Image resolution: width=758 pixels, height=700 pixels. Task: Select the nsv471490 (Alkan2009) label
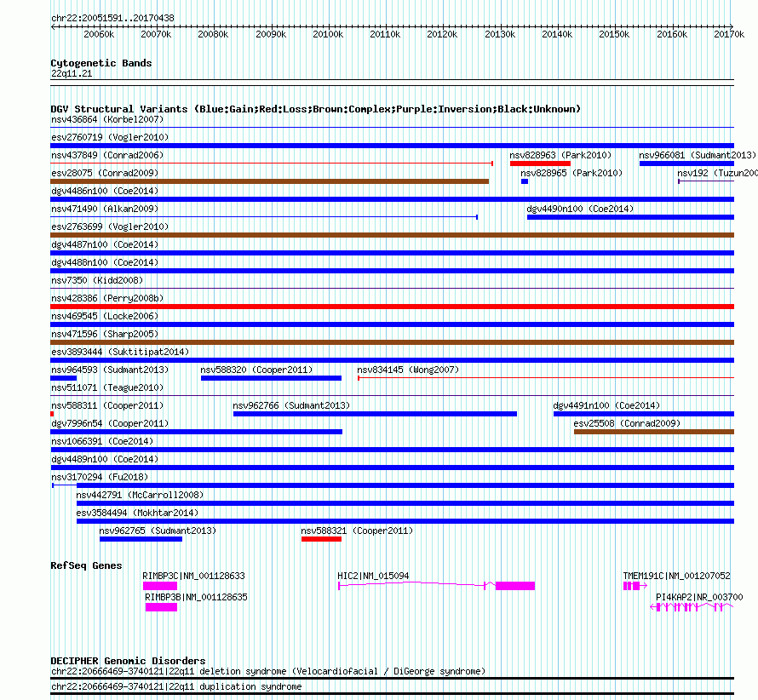point(105,209)
